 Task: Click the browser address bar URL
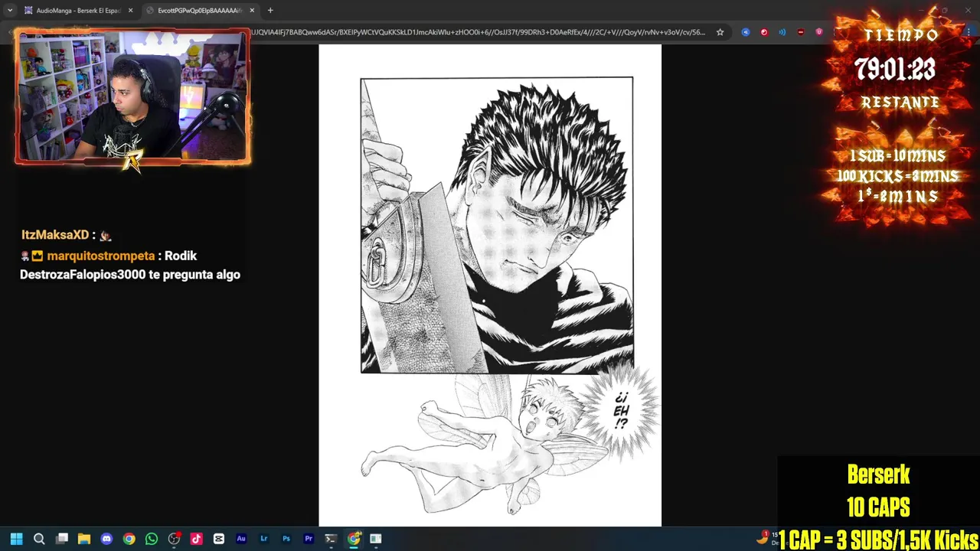(479, 32)
